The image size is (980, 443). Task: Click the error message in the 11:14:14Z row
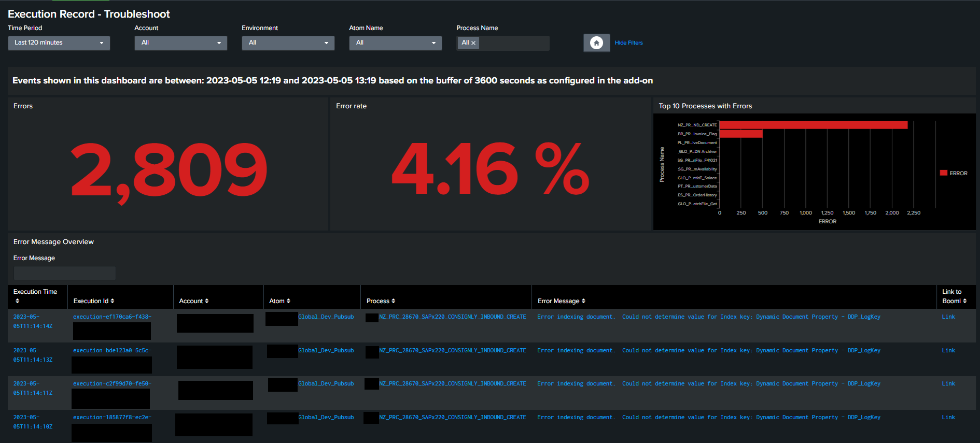(709, 317)
